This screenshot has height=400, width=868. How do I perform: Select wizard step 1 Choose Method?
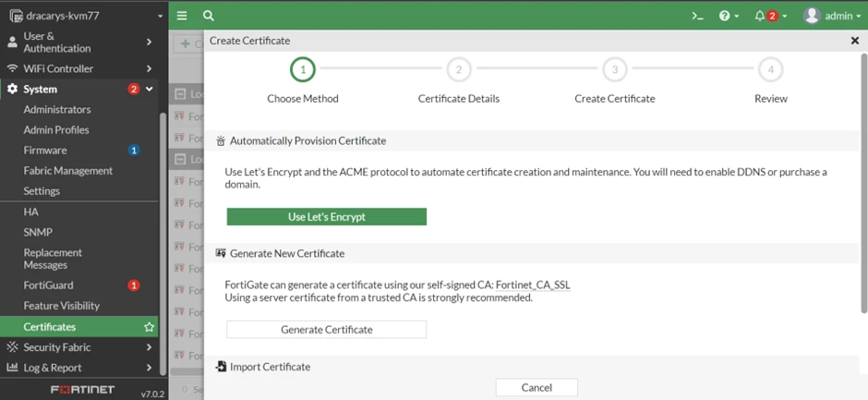pos(303,70)
